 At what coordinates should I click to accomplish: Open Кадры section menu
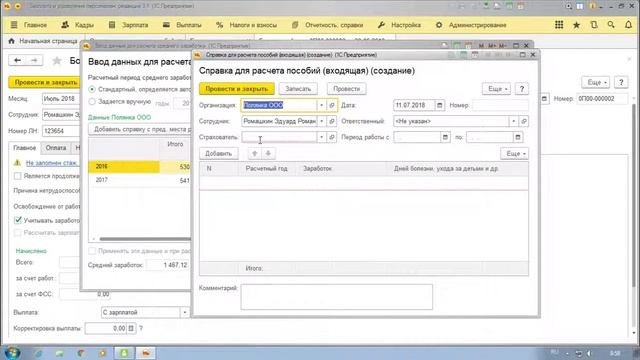click(x=78, y=25)
